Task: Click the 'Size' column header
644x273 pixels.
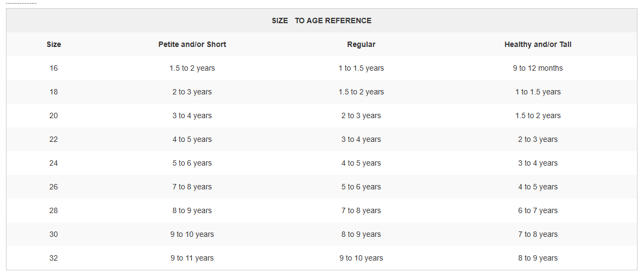Action: tap(54, 44)
